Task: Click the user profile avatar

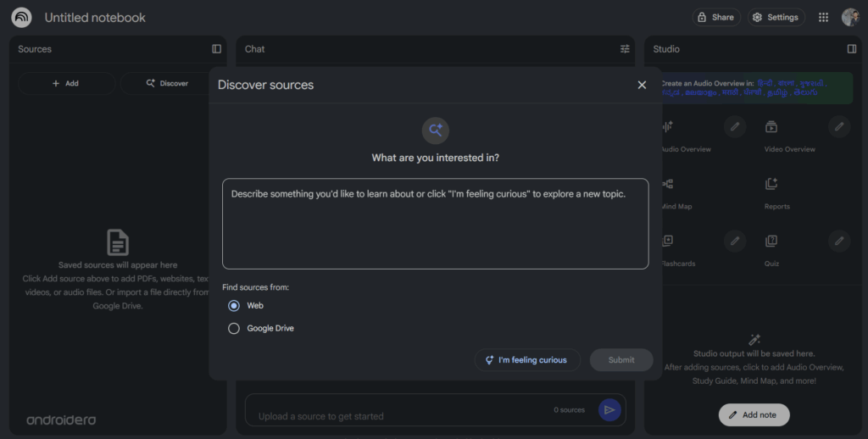Action: click(x=850, y=17)
